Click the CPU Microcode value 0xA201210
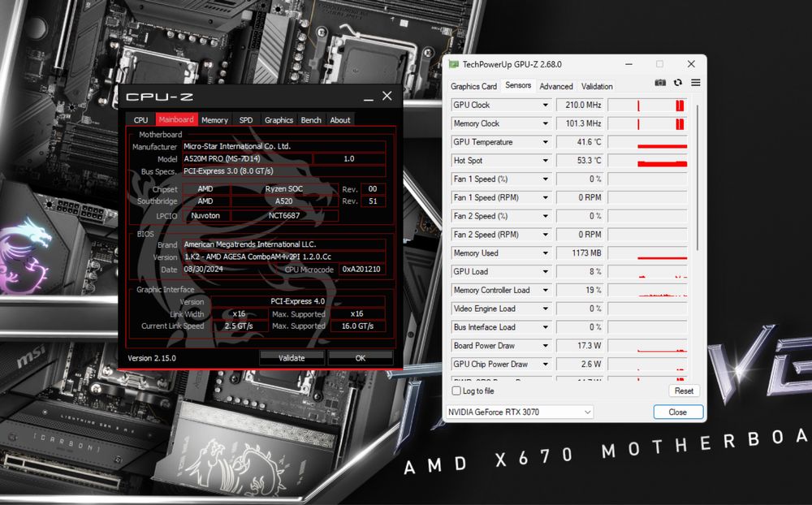812x505 pixels. (362, 270)
